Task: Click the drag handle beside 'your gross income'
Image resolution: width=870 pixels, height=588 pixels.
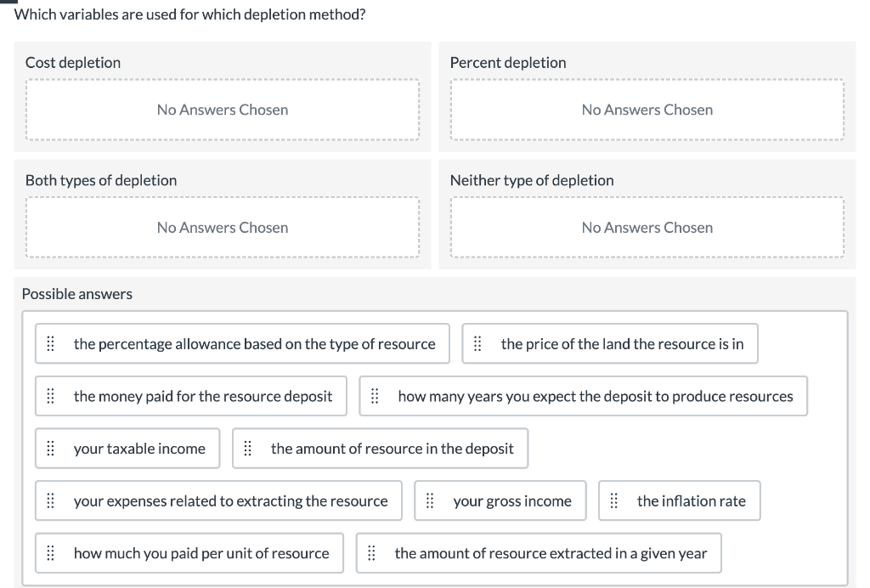Action: click(x=432, y=500)
